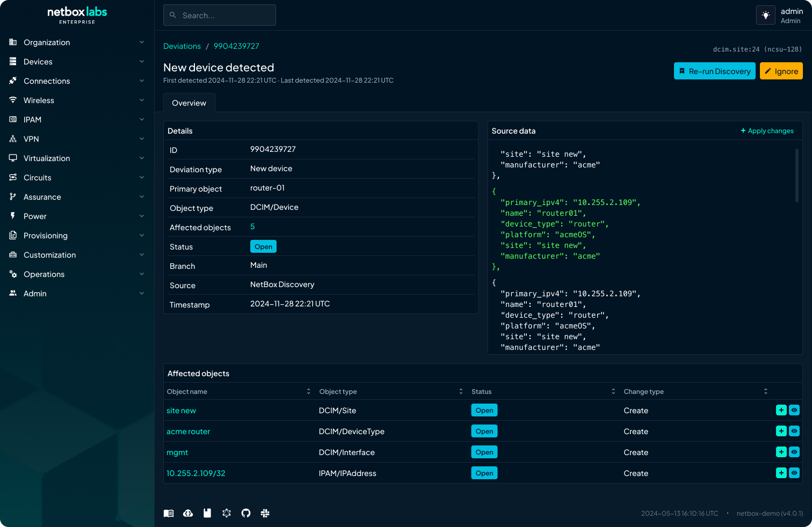The width and height of the screenshot is (812, 527).
Task: Click the Ignore button
Action: (x=781, y=71)
